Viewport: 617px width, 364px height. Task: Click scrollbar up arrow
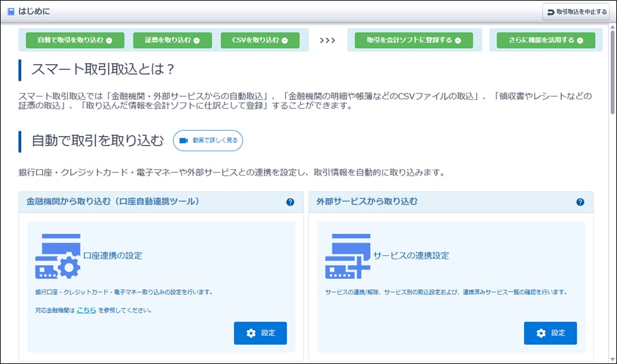tap(613, 27)
